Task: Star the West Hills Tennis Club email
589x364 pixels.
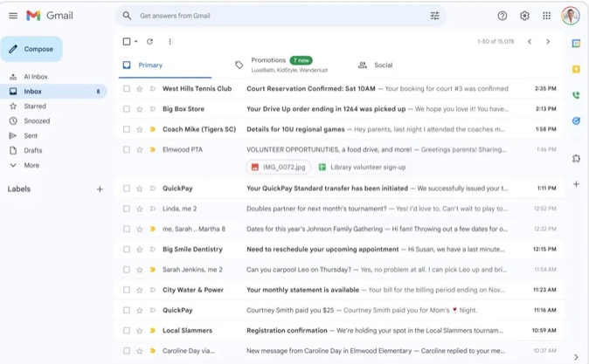Action: click(x=140, y=89)
